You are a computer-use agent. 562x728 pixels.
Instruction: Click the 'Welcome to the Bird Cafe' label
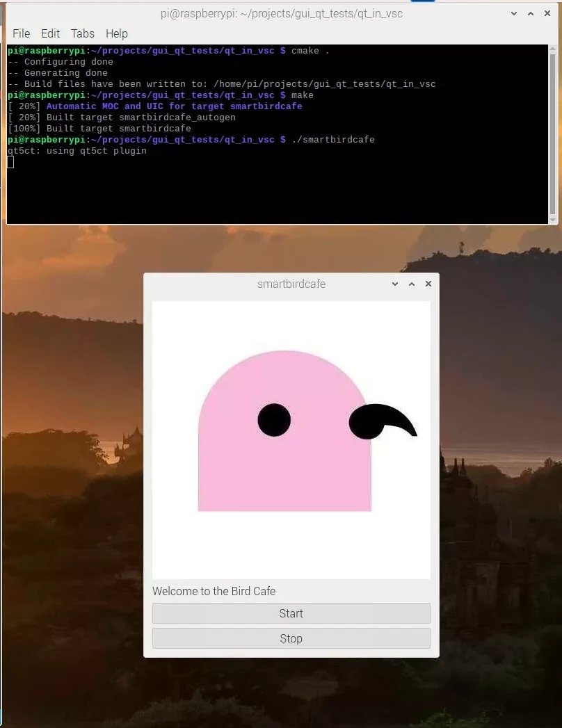214,591
